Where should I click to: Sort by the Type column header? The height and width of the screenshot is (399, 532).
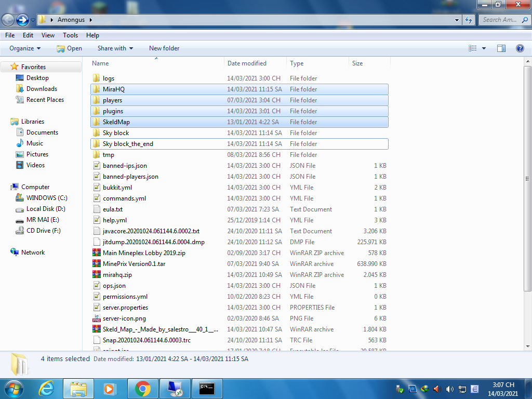[x=317, y=63]
